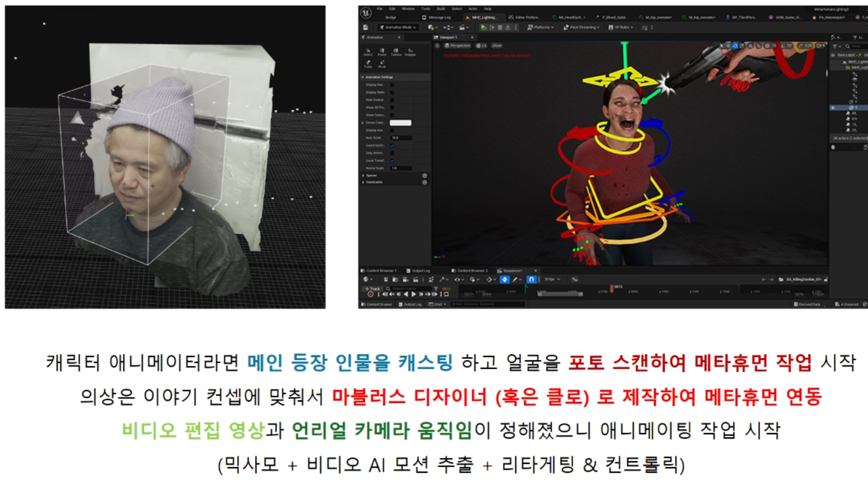The image size is (868, 484).
Task: Click the Gizmo Scale value field
Action: pyautogui.click(x=400, y=168)
